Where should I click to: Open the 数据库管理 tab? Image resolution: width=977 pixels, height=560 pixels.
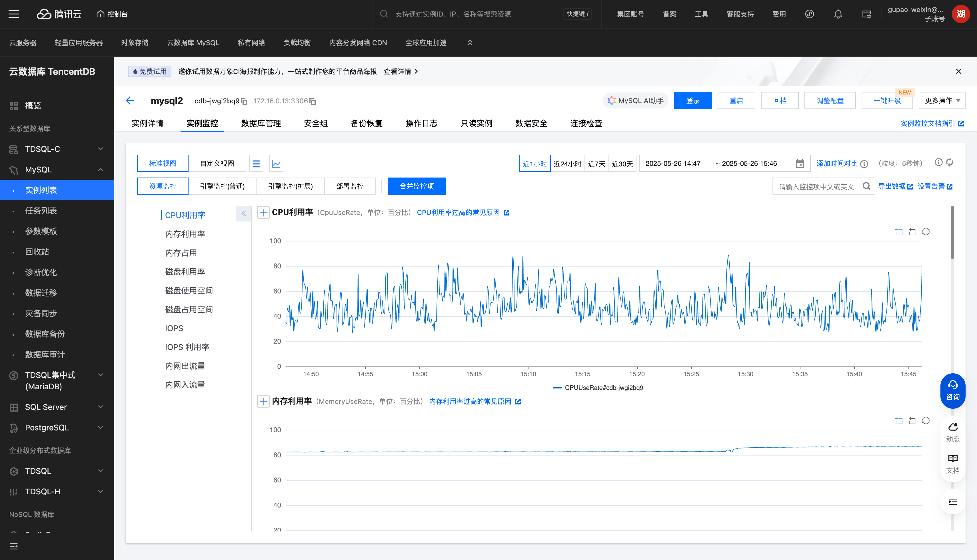(x=261, y=124)
